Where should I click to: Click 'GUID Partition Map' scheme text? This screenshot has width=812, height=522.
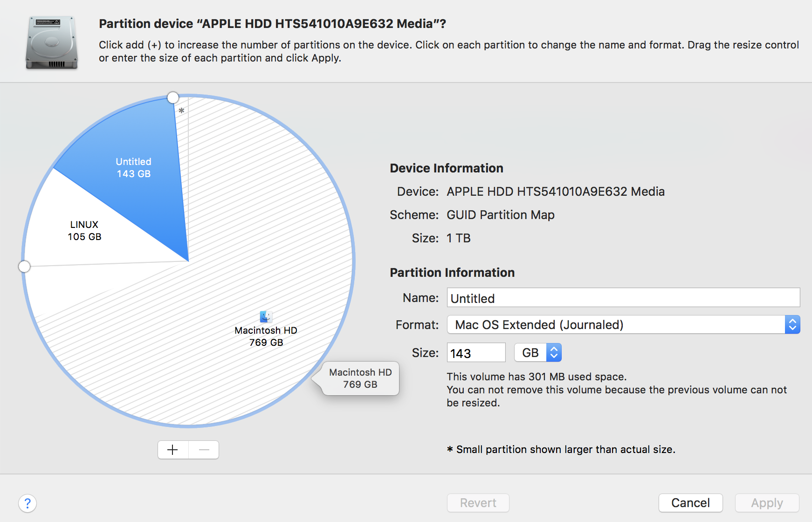tap(501, 215)
